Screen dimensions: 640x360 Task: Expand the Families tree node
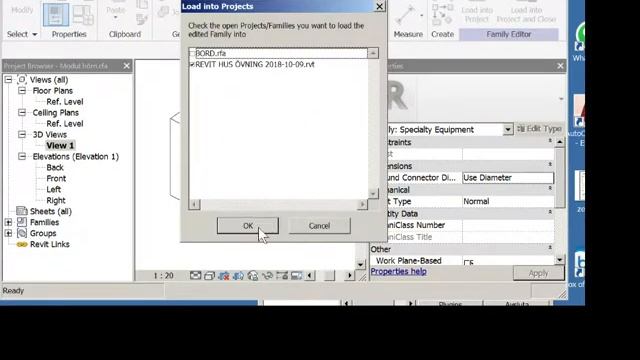tap(9, 222)
